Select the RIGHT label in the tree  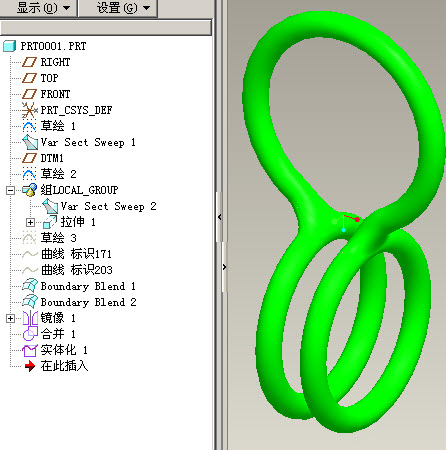[x=55, y=62]
